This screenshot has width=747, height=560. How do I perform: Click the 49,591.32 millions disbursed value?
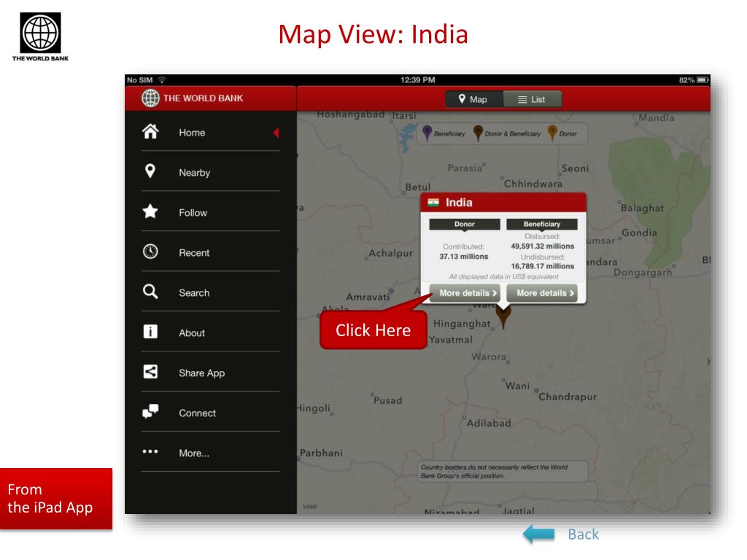tap(542, 246)
